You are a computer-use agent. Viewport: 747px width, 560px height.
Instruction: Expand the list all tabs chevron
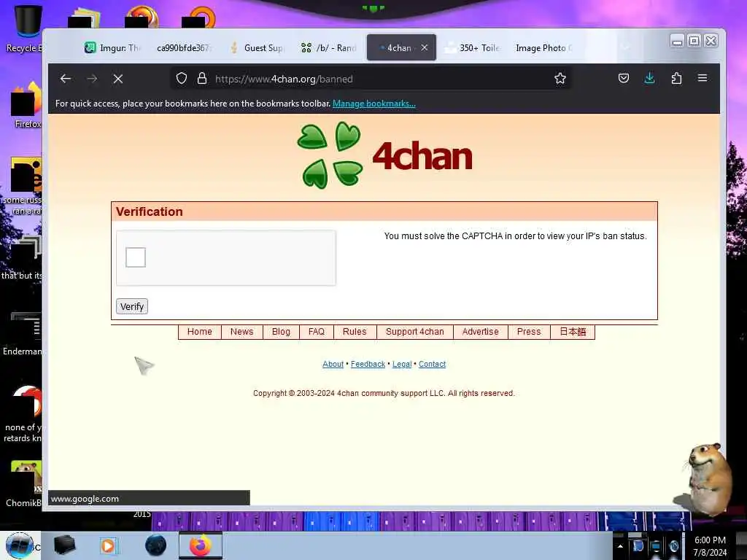[x=625, y=47]
